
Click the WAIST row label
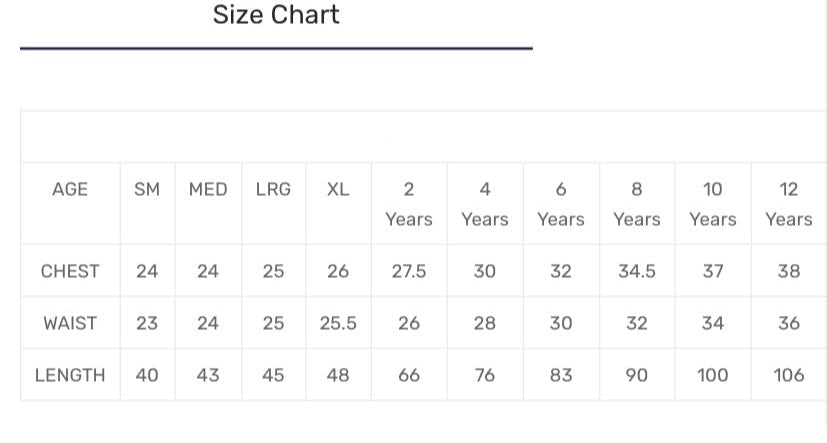pyautogui.click(x=70, y=323)
